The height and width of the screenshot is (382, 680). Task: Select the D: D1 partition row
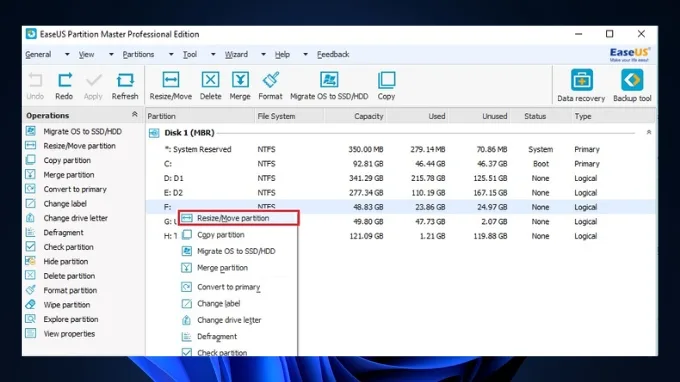(x=400, y=178)
